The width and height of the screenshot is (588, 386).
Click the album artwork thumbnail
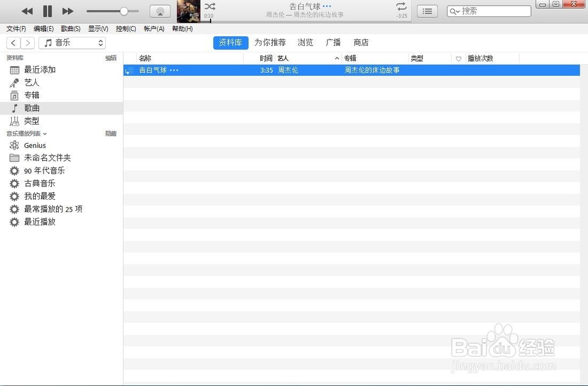click(189, 11)
